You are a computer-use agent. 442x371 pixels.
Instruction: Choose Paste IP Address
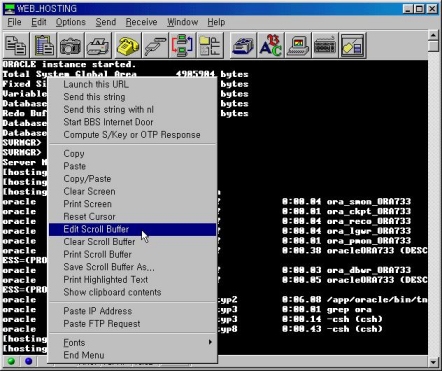[132, 311]
